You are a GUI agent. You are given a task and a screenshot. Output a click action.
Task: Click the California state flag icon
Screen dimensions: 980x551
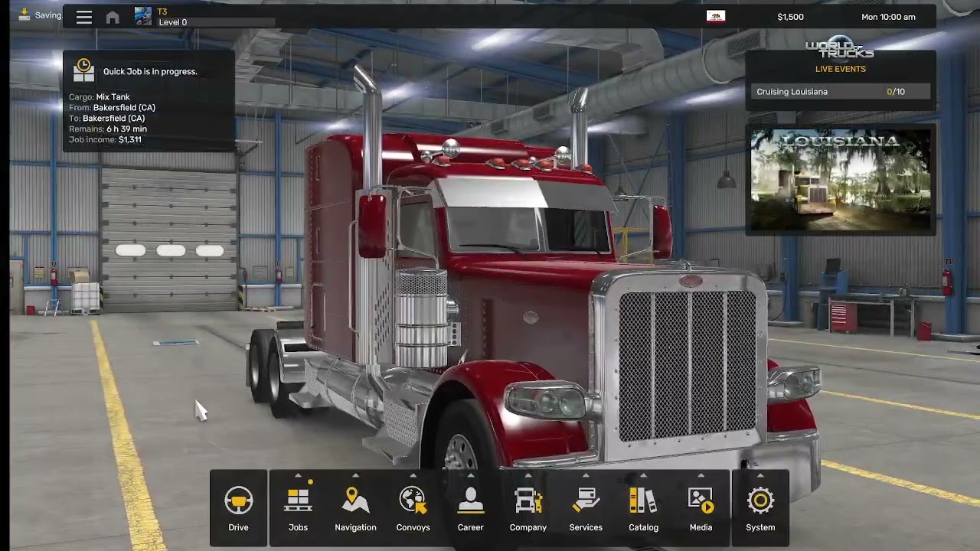click(716, 16)
